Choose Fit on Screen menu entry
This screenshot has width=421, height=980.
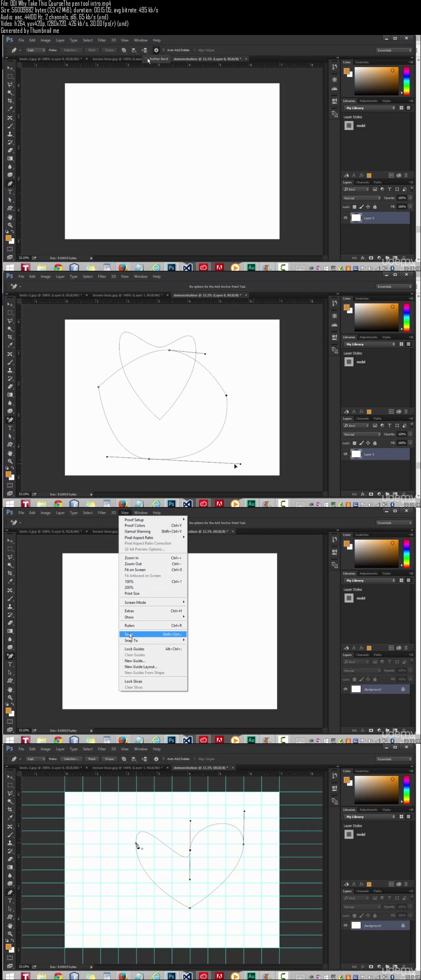tap(153, 570)
